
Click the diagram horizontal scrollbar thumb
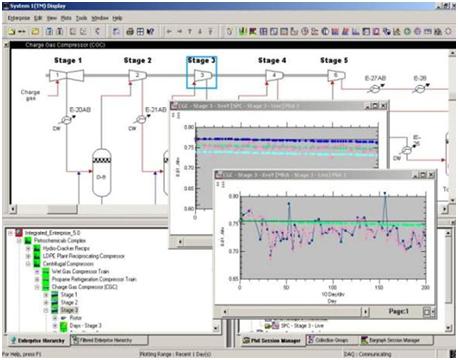[x=62, y=209]
